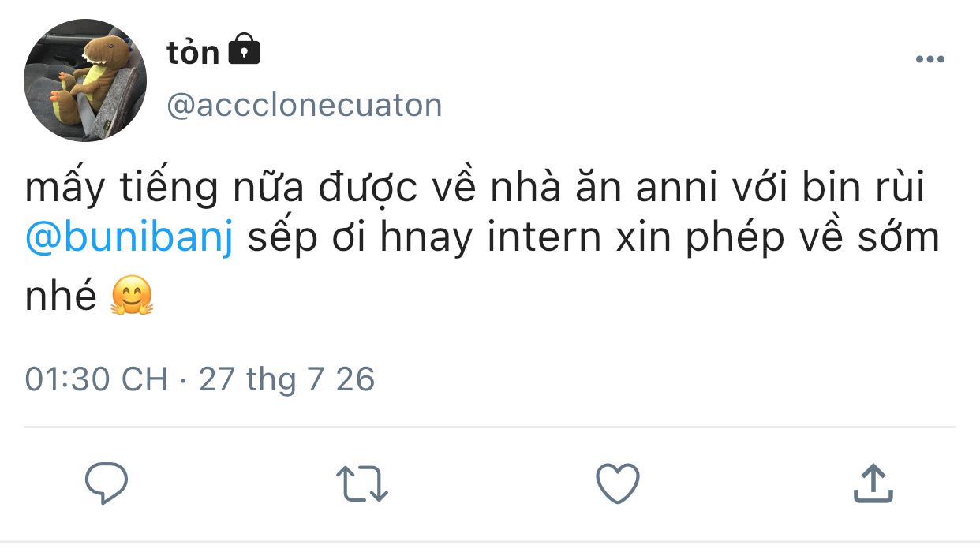Open the share icon for this tweet
The image size is (980, 556).
coord(873,483)
